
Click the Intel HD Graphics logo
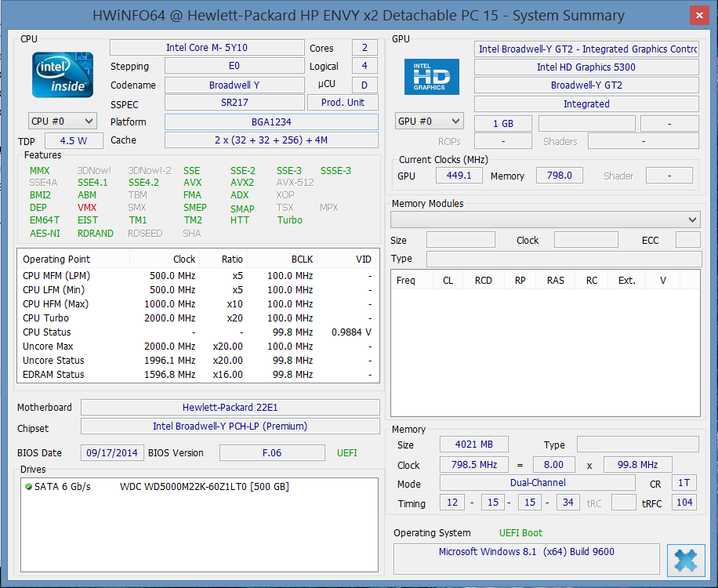[x=431, y=77]
